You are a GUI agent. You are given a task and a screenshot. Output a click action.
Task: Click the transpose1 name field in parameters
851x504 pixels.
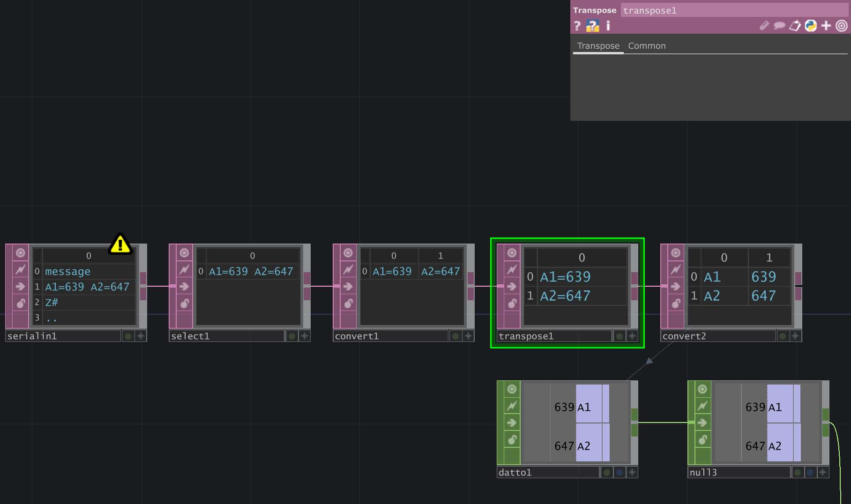tap(734, 10)
